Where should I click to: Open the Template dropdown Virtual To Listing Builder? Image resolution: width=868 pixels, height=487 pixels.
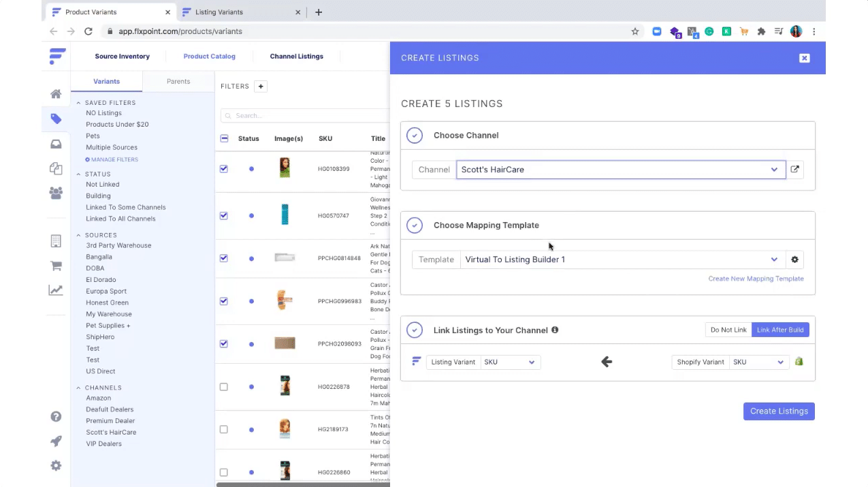622,260
